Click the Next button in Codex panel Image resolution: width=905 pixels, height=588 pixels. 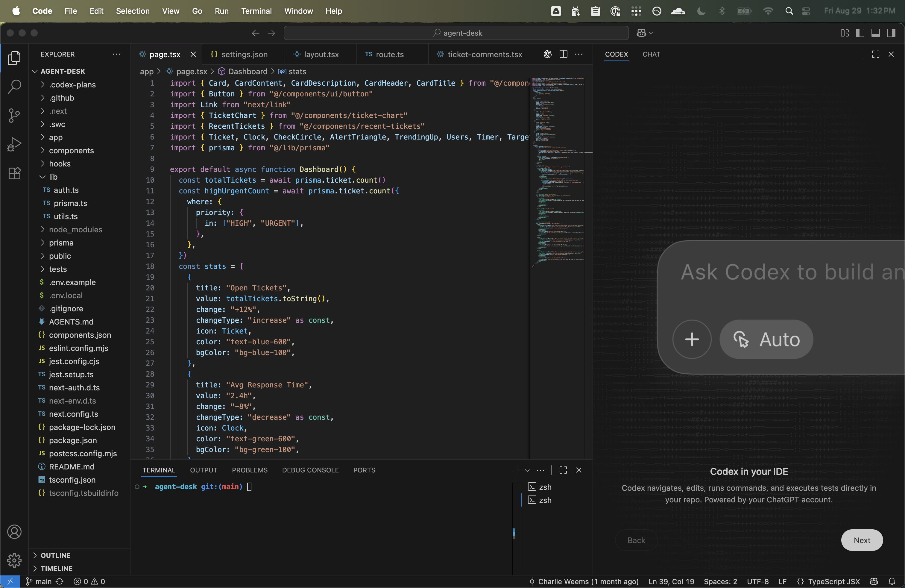tap(862, 540)
